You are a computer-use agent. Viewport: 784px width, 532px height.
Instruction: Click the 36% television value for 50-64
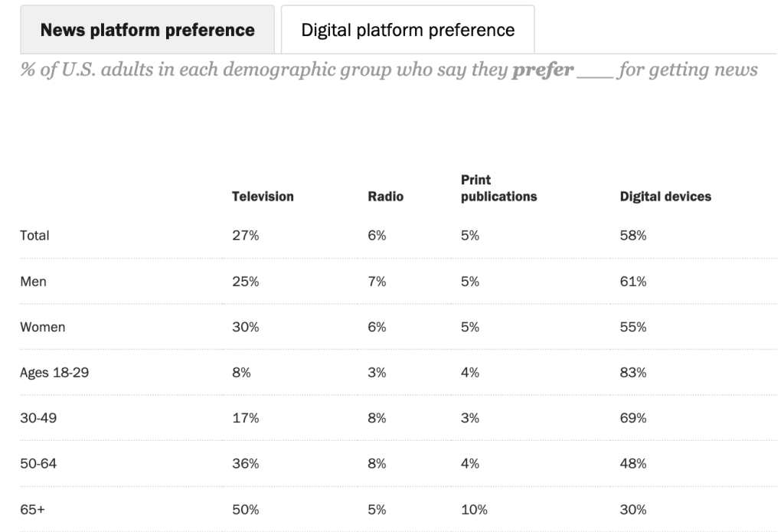246,465
